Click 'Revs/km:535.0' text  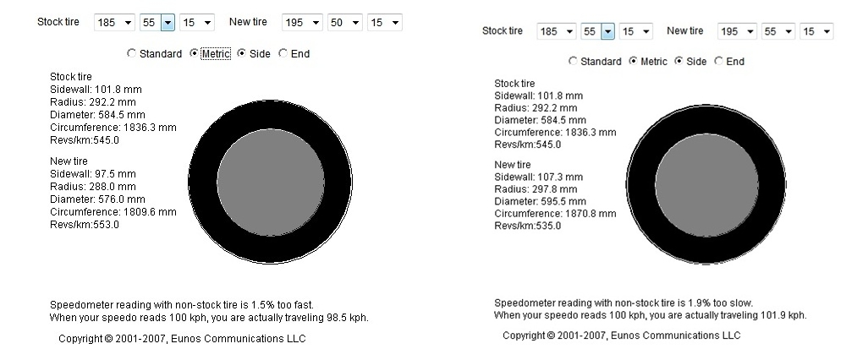pos(528,226)
